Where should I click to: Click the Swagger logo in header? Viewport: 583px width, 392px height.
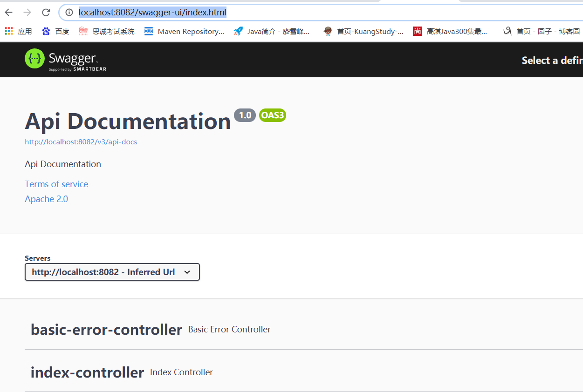tap(66, 60)
